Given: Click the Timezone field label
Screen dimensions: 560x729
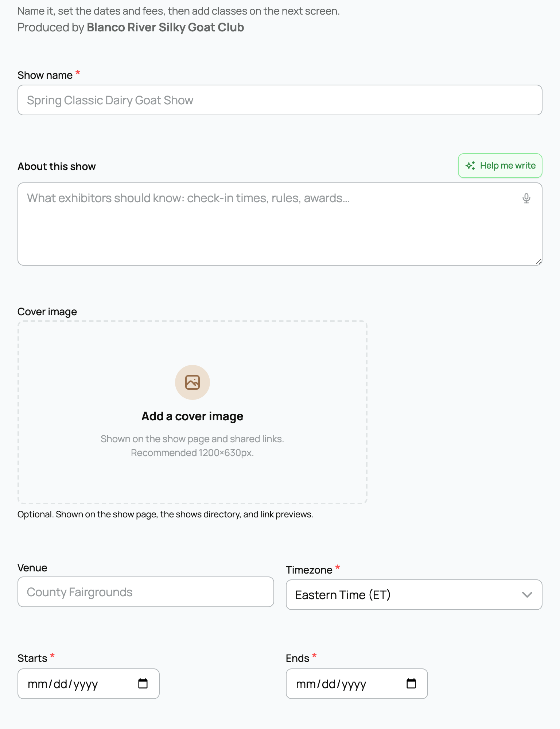Looking at the screenshot, I should click(x=309, y=570).
